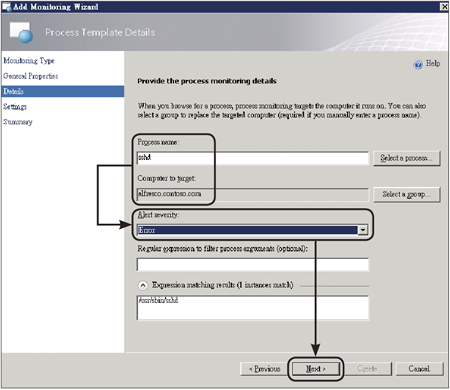Collapse the Expression matching results section
Image resolution: width=450 pixels, height=390 pixels.
(x=143, y=285)
